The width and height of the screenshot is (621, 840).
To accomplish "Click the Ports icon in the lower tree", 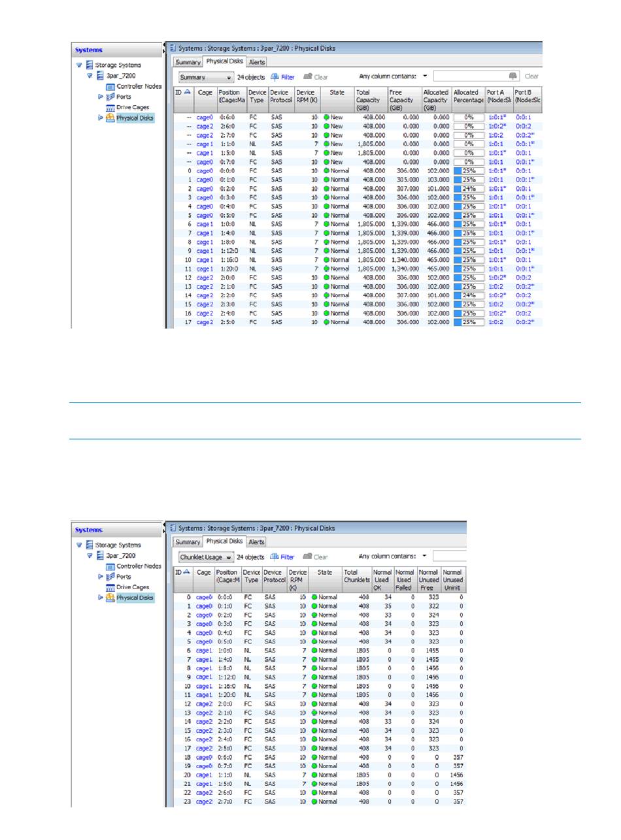I will click(110, 576).
